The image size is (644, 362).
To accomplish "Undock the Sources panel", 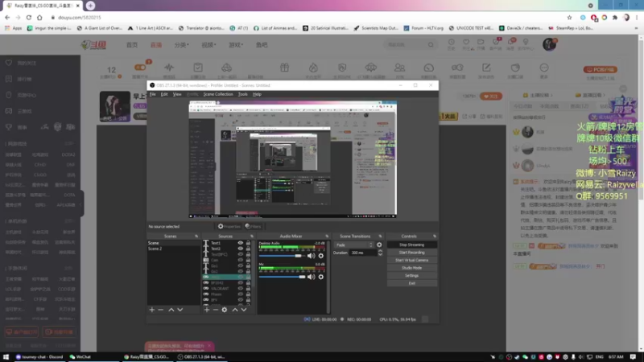I will [x=252, y=237].
